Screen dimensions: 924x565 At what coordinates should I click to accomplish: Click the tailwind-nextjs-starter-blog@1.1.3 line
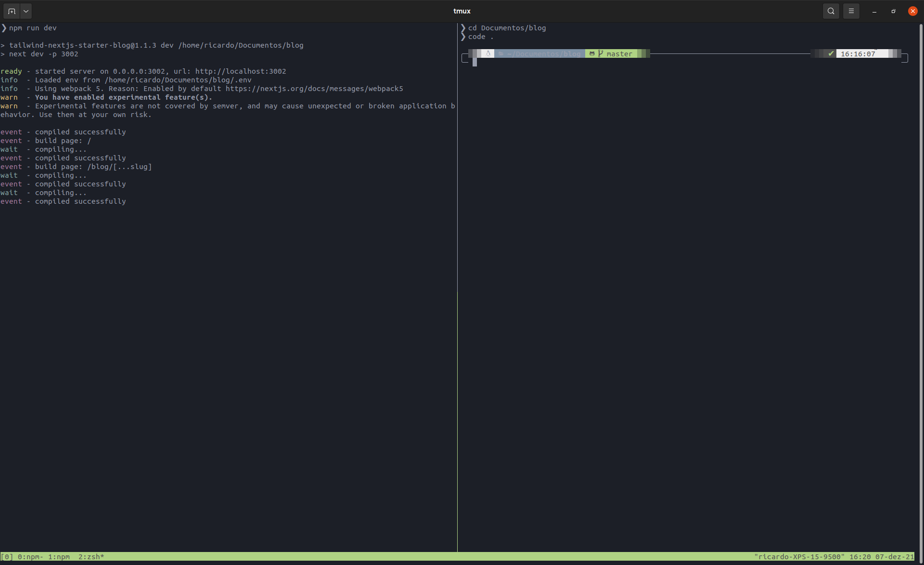point(156,45)
